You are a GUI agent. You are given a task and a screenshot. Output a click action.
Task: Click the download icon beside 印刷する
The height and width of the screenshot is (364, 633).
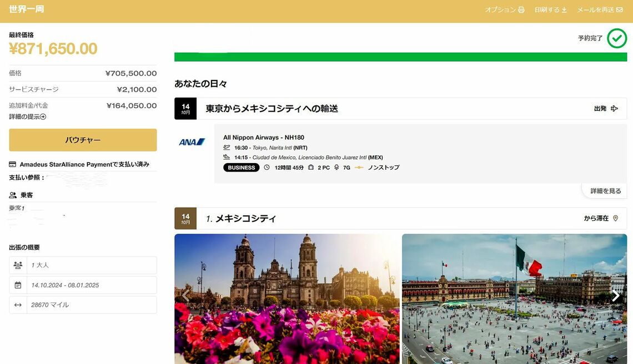[x=565, y=10]
